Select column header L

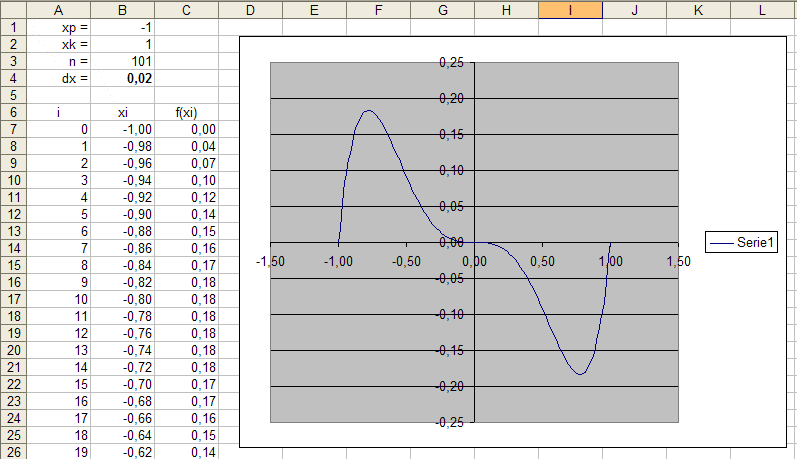[x=763, y=9]
